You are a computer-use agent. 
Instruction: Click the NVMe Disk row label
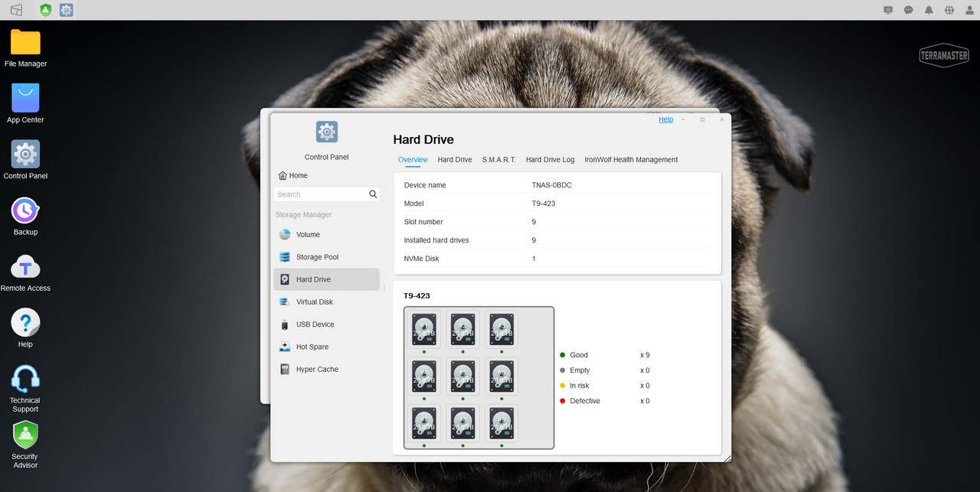[422, 259]
